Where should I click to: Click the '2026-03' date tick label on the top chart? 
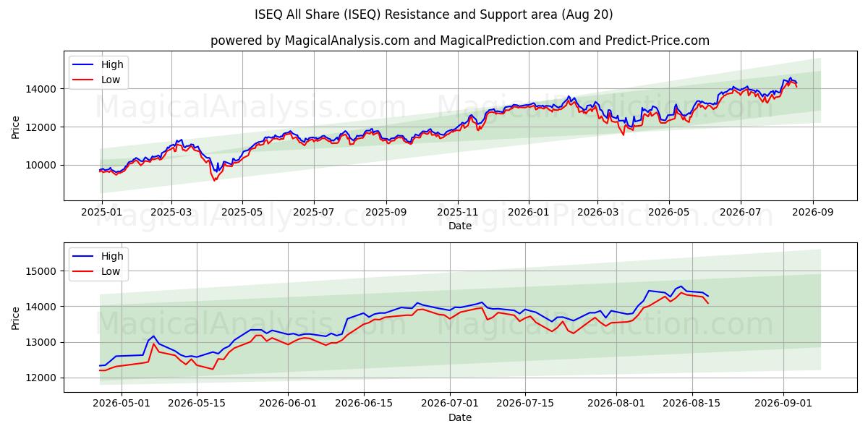(597, 213)
